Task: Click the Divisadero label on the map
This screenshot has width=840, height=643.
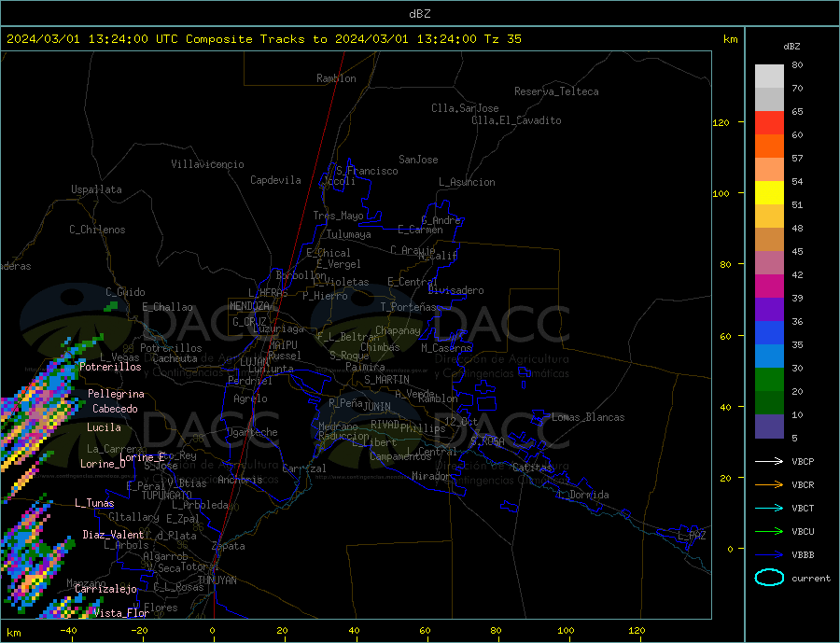Action: (x=455, y=290)
